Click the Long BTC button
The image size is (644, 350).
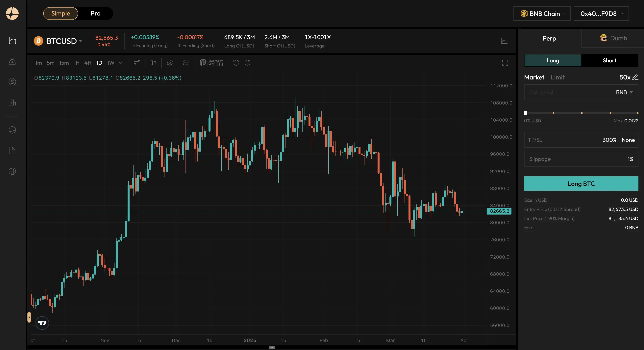(x=581, y=184)
